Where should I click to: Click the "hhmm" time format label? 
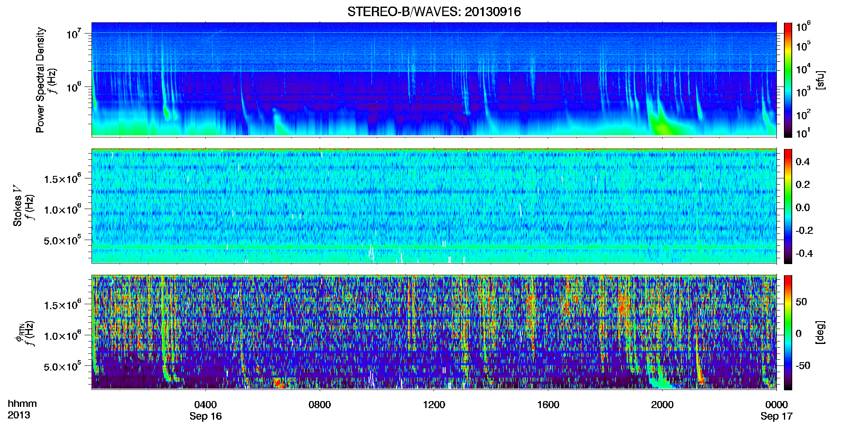(22, 404)
